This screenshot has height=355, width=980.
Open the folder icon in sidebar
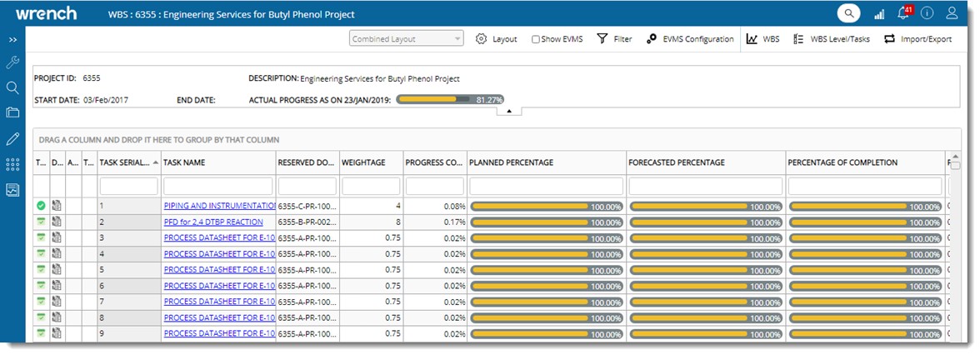(x=12, y=112)
